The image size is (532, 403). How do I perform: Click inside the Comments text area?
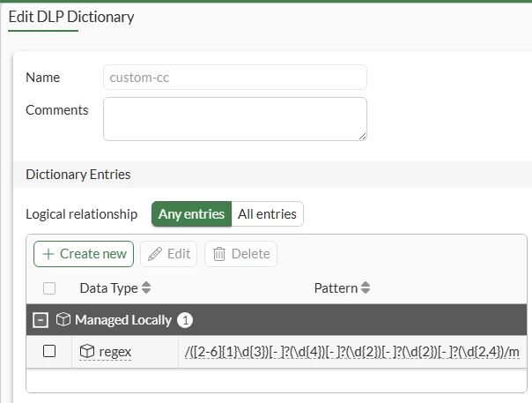click(235, 119)
